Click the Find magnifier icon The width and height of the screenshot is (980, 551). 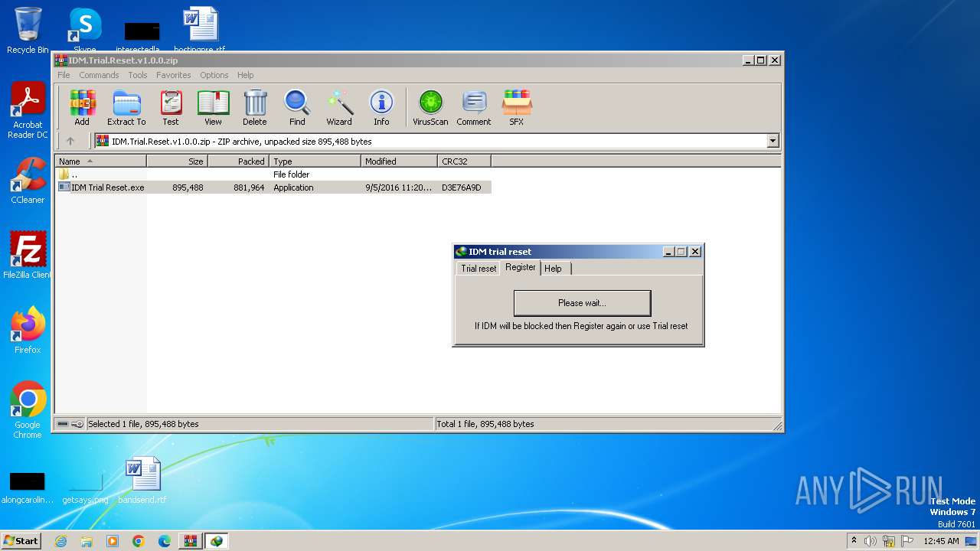click(297, 107)
